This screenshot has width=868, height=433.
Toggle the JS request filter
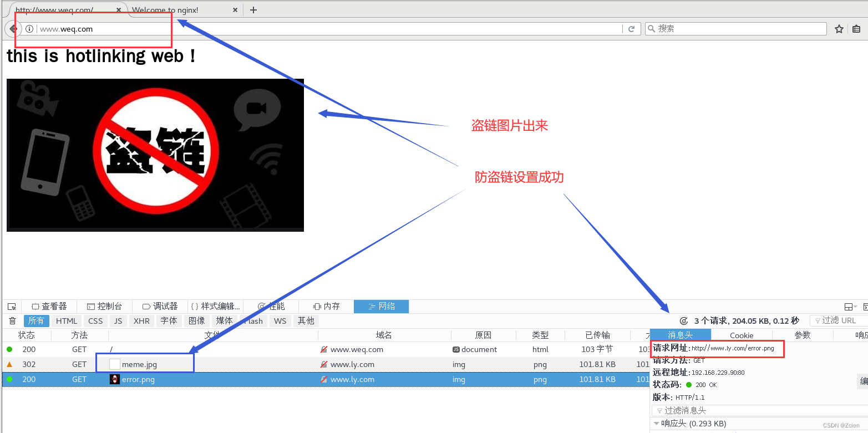click(118, 321)
